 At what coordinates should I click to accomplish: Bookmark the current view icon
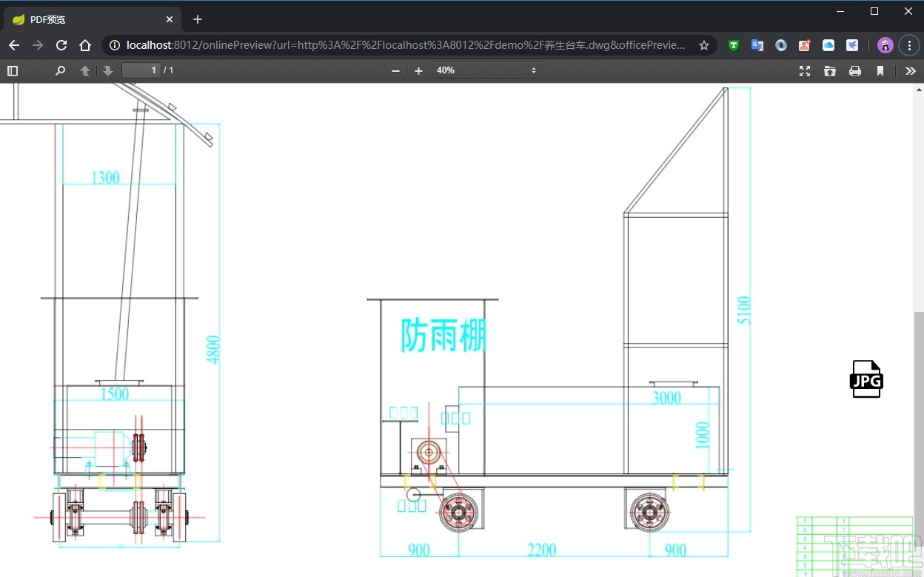(x=880, y=70)
